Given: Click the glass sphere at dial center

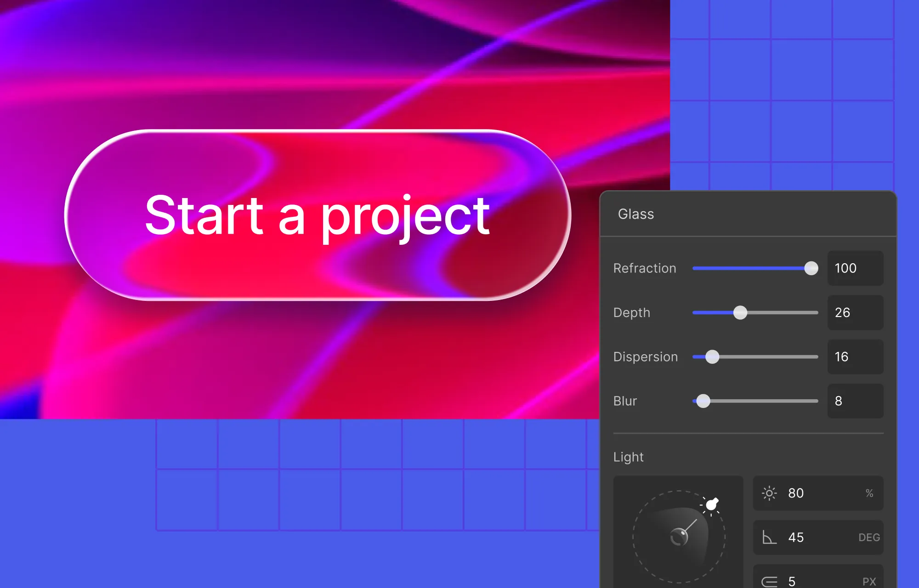Looking at the screenshot, I should [679, 537].
